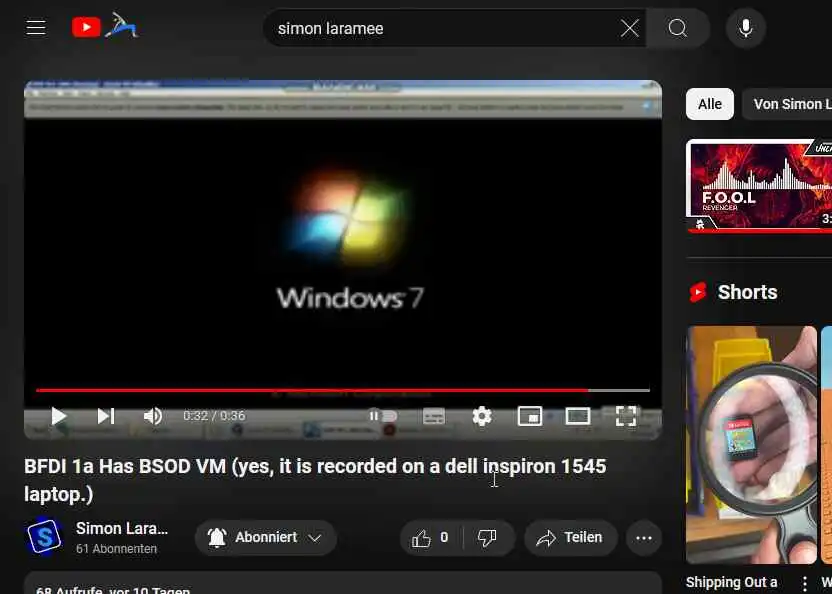Clear the search text with X
832x594 pixels.
coord(630,28)
